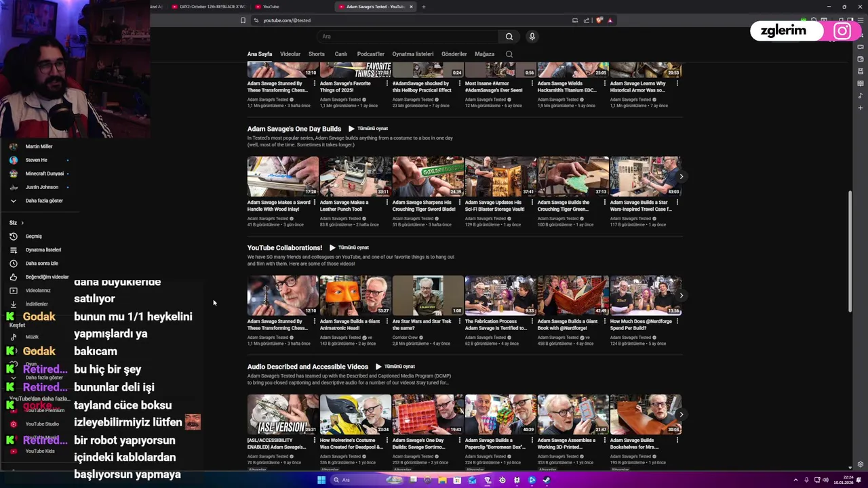Open Daha sonra izle in sidebar
This screenshot has width=868, height=488.
coord(34,264)
